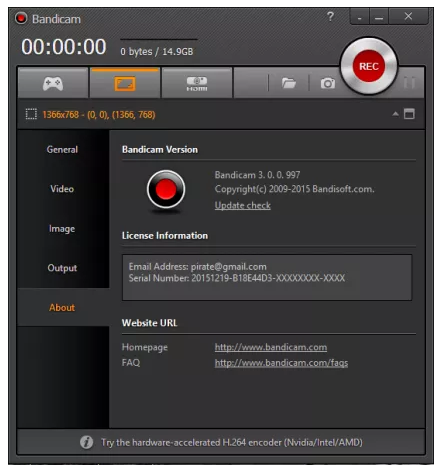Open help with the question mark icon
This screenshot has width=441, height=473.
pyautogui.click(x=330, y=16)
